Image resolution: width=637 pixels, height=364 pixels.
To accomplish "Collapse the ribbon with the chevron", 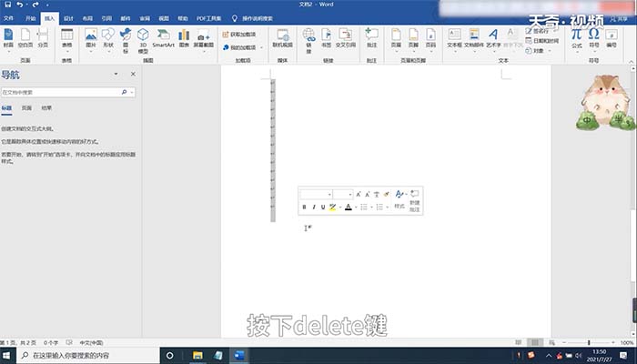I will coord(631,61).
